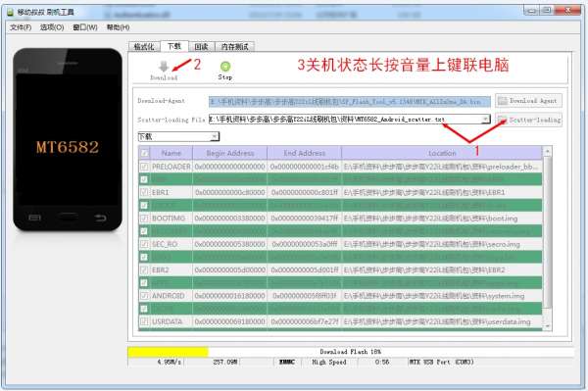
Task: Expand the Scatter-loading File path dropdown
Action: pos(486,120)
